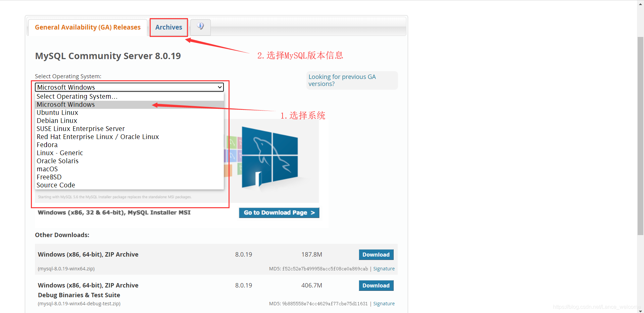Click "Windows (x86, 32 & 64-bit), MySQL Installer MSI" text
The image size is (644, 313).
tap(114, 212)
